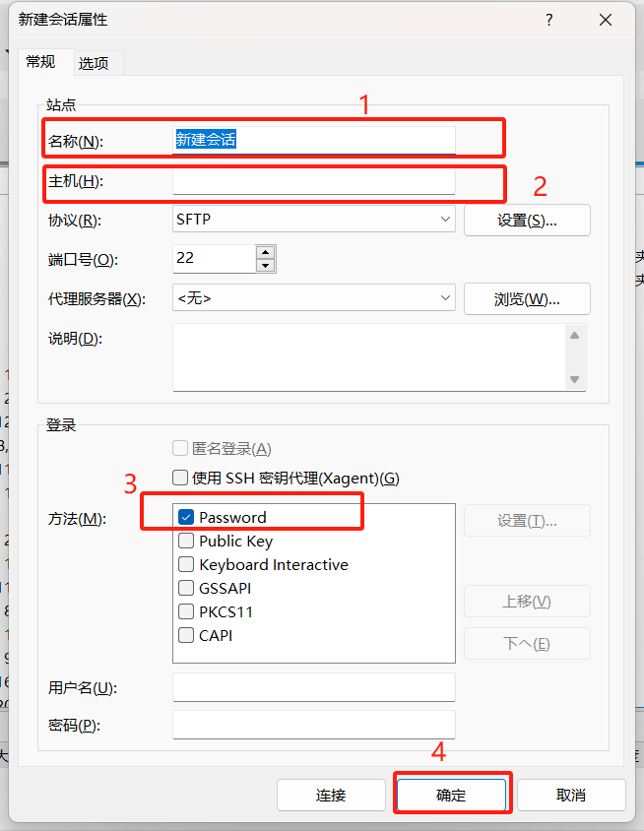644x831 pixels.
Task: Tick the GSSAPI checkbox
Action: point(186,588)
